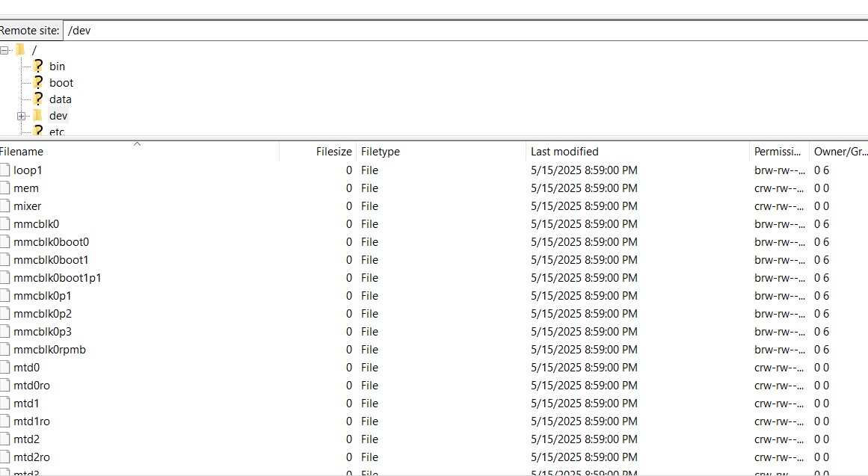868x476 pixels.
Task: Click the mtd1ro file icon
Action: pos(5,421)
